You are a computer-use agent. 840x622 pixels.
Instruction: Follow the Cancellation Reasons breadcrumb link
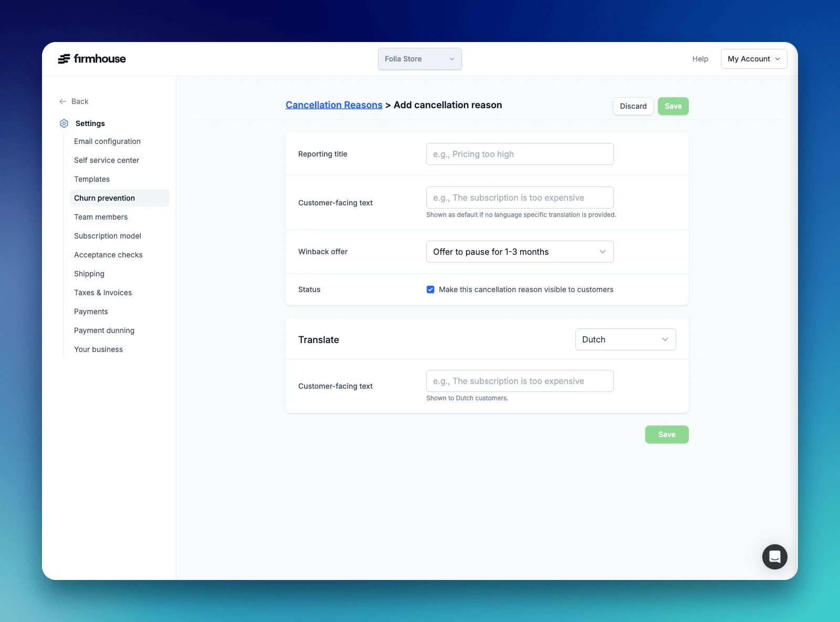(334, 105)
